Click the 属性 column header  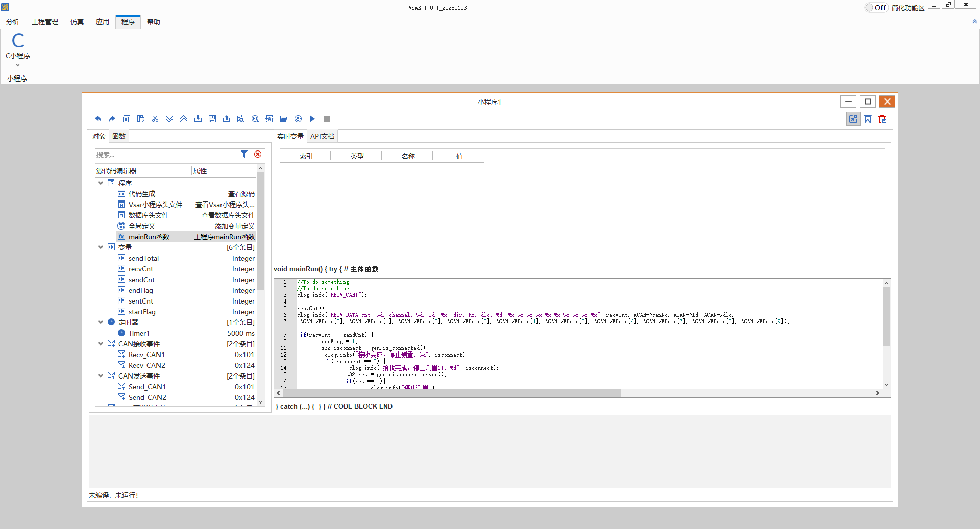pos(200,171)
